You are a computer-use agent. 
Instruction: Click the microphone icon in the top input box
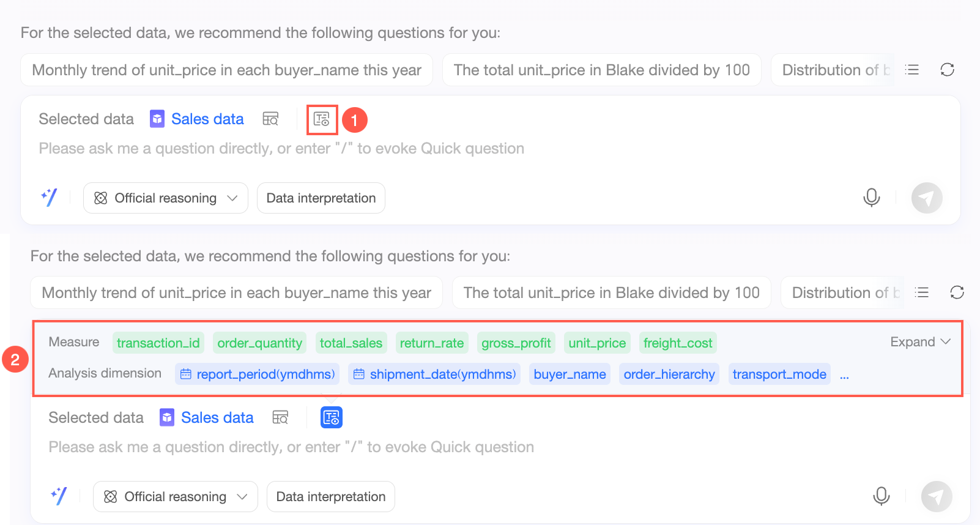[x=871, y=198]
